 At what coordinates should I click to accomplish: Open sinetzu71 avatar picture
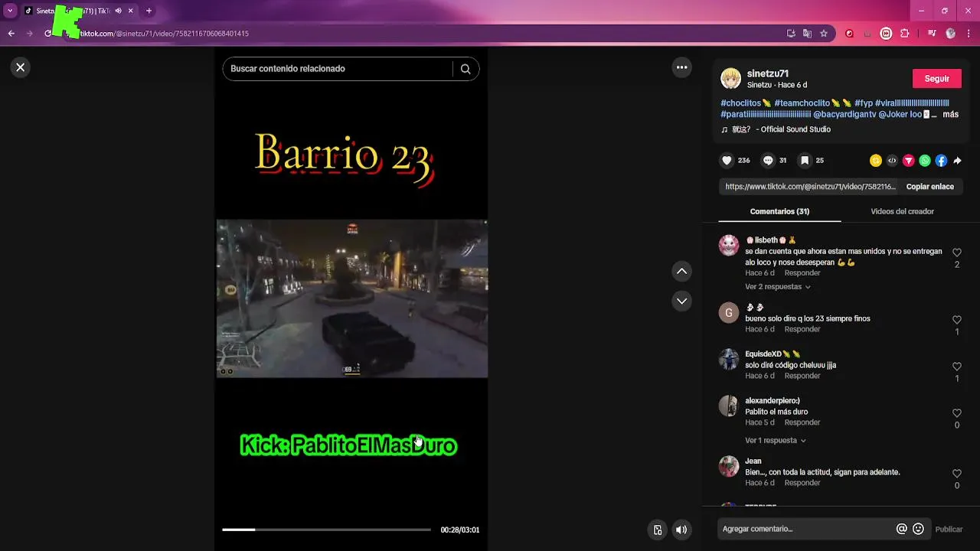(730, 79)
